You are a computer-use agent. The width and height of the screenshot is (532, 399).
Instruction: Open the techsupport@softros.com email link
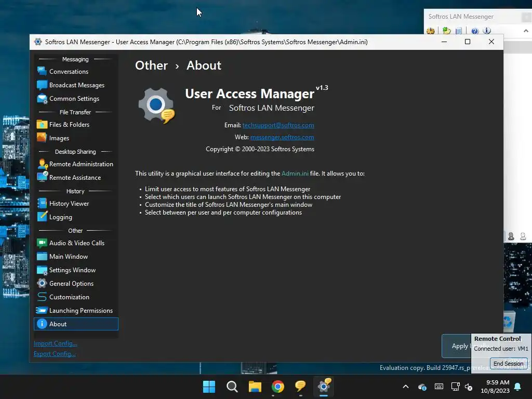tap(278, 125)
